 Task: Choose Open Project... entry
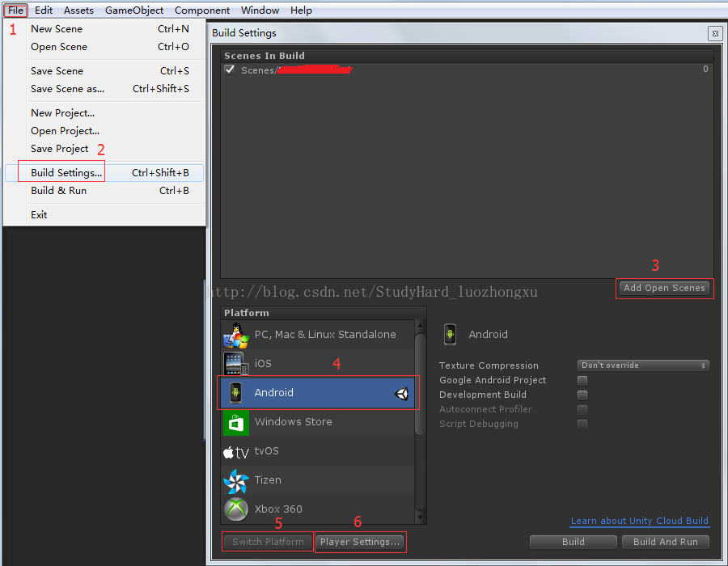tap(104, 131)
